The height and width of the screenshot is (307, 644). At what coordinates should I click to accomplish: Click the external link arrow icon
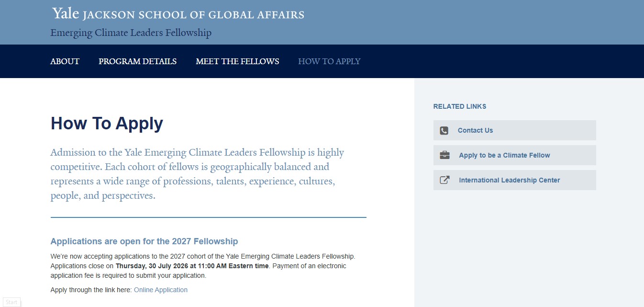click(x=444, y=180)
